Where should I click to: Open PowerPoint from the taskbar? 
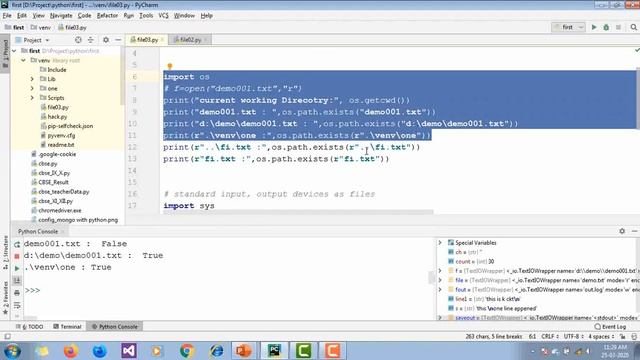coord(244,351)
